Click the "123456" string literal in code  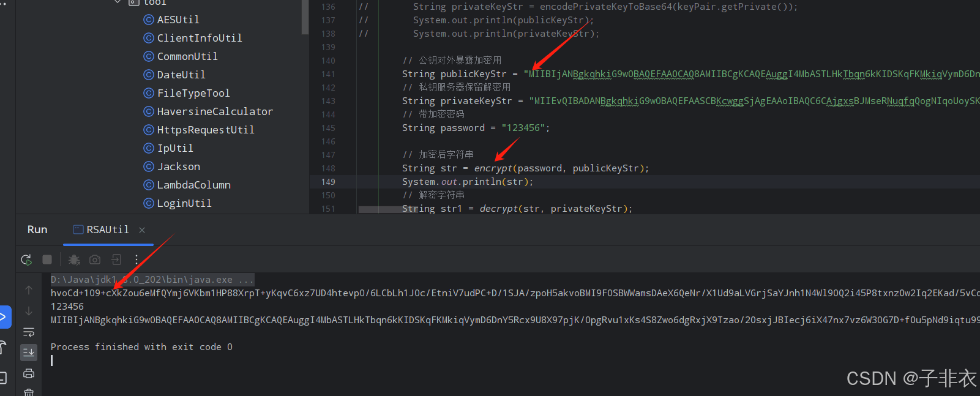point(523,128)
